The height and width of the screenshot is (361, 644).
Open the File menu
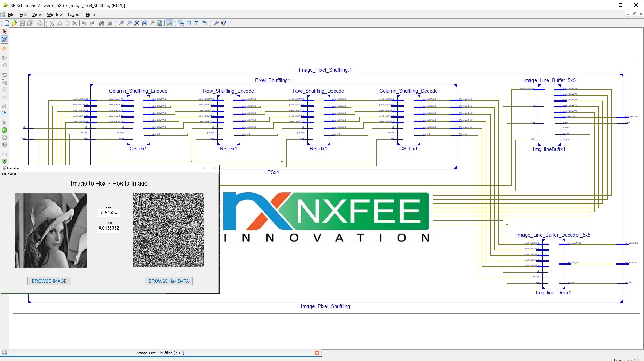point(11,14)
